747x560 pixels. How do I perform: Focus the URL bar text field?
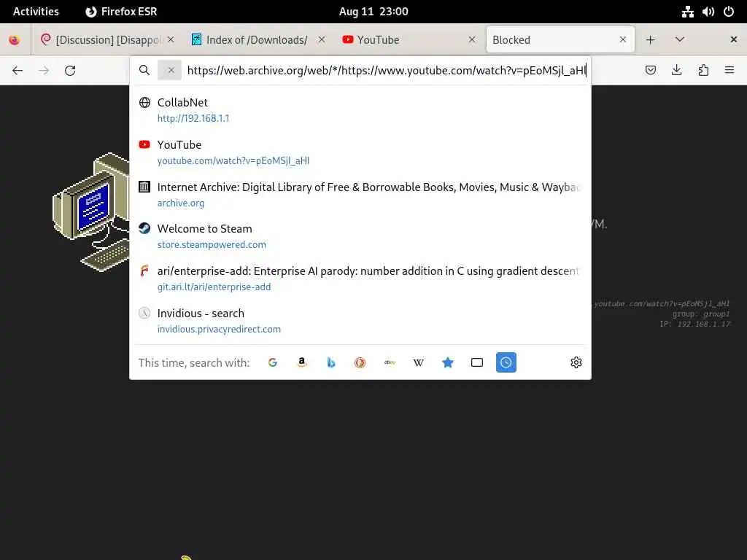[x=386, y=71]
